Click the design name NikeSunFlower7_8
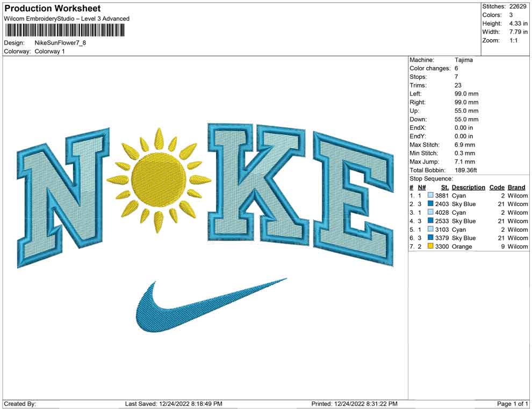This screenshot has width=532, height=409. click(x=60, y=43)
